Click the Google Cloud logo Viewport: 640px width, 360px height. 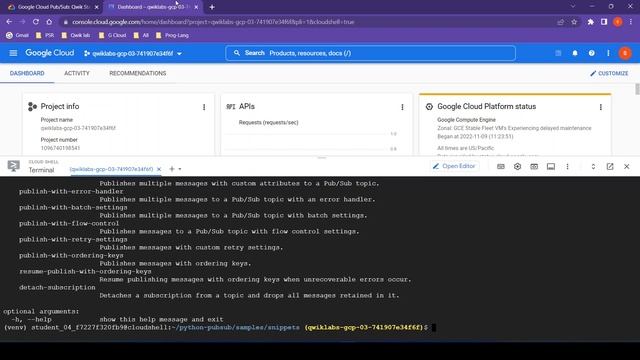(49, 53)
